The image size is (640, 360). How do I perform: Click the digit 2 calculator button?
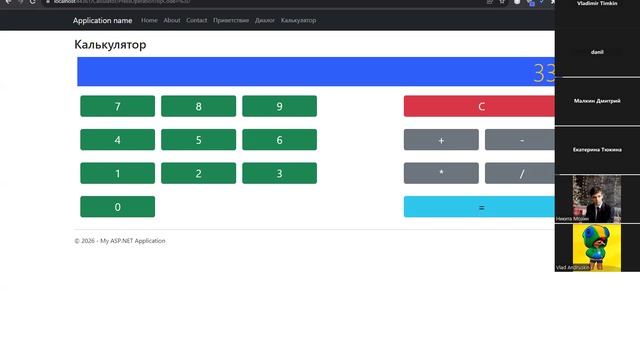[x=198, y=173]
